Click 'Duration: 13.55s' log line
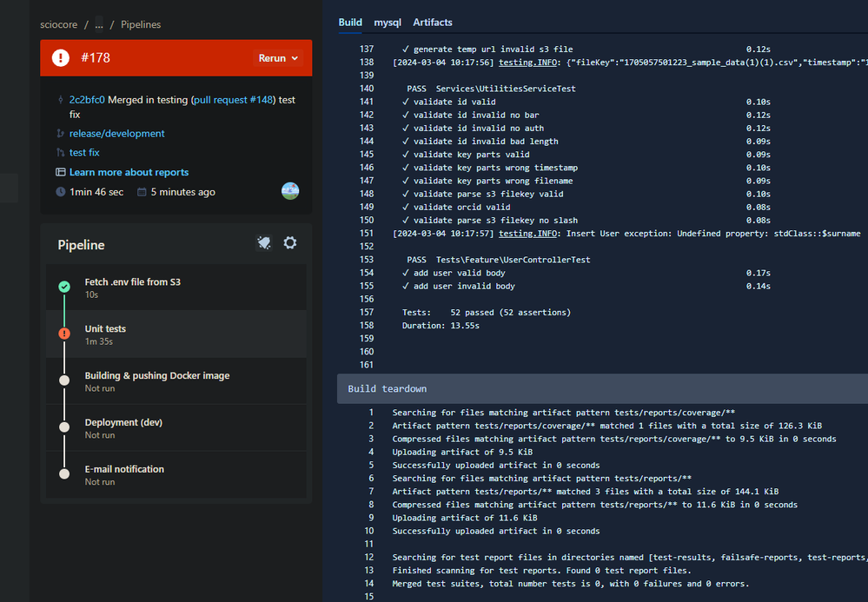Viewport: 868px width, 602px height. (x=441, y=326)
